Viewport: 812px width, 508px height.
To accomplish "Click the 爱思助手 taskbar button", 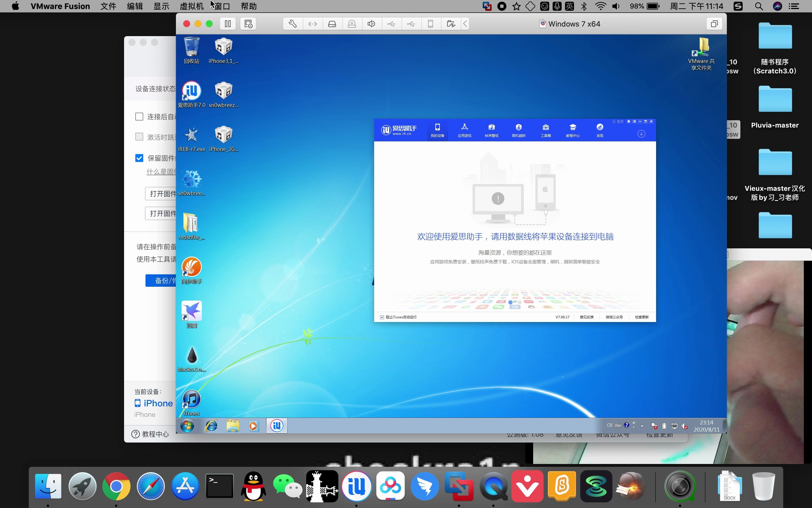I will click(x=277, y=426).
